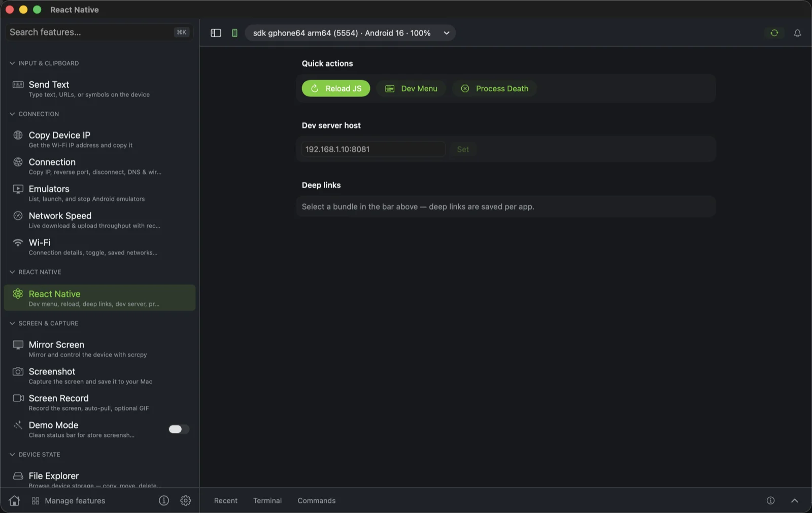This screenshot has width=812, height=513.
Task: Click the React Native atom icon
Action: (x=18, y=294)
